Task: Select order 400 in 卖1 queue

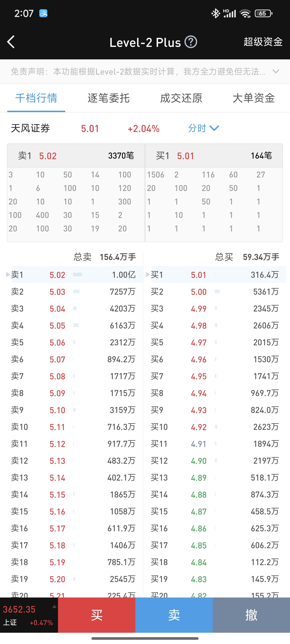Action: pyautogui.click(x=42, y=215)
